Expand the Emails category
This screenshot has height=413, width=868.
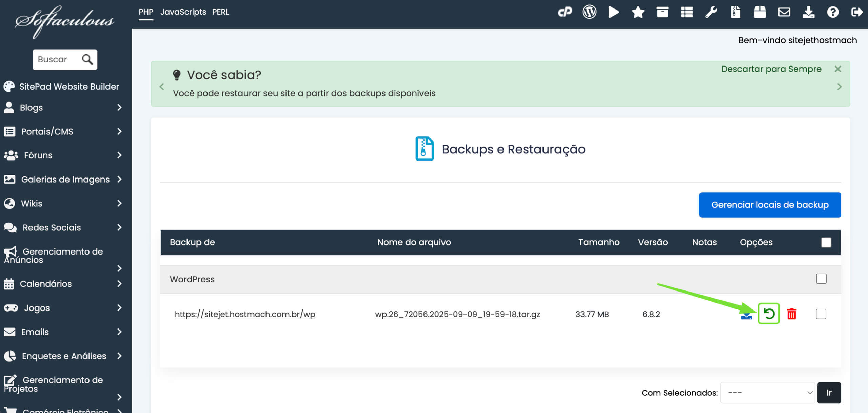click(x=119, y=332)
